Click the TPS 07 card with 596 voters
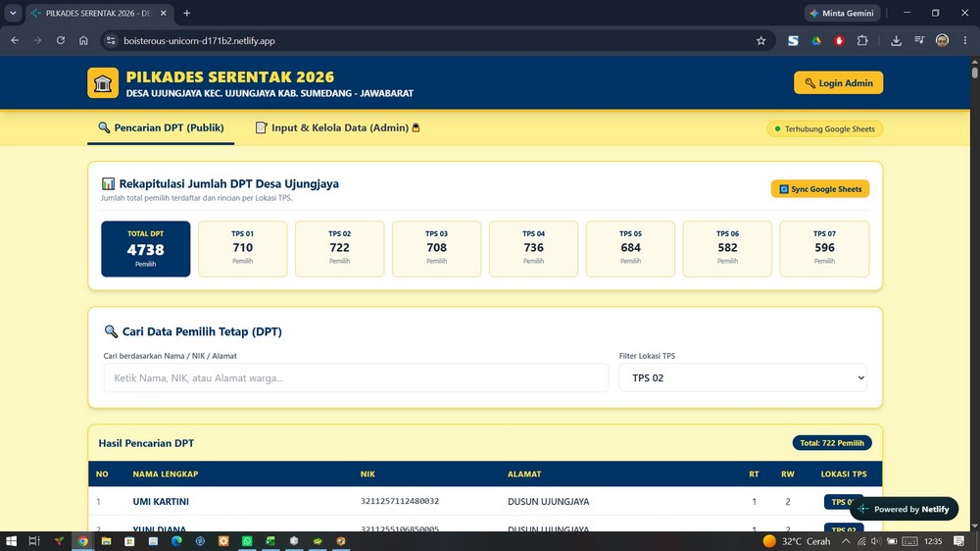Screen dimensions: 980x551 (824, 249)
